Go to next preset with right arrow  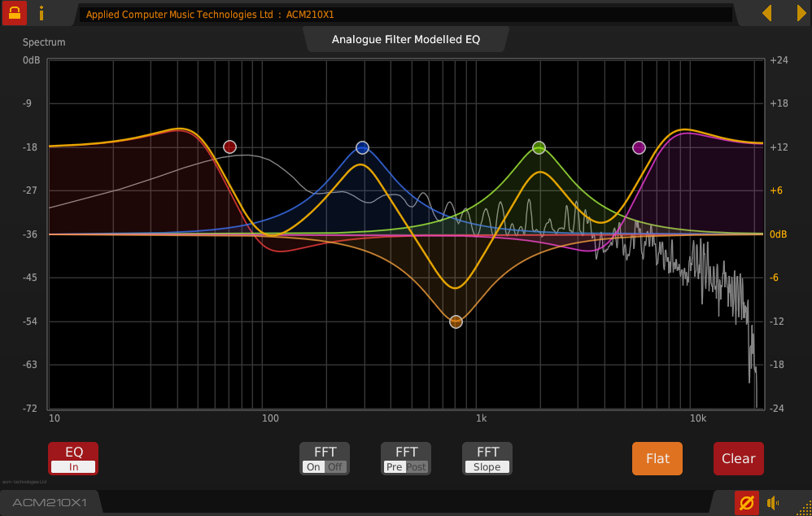coord(801,13)
